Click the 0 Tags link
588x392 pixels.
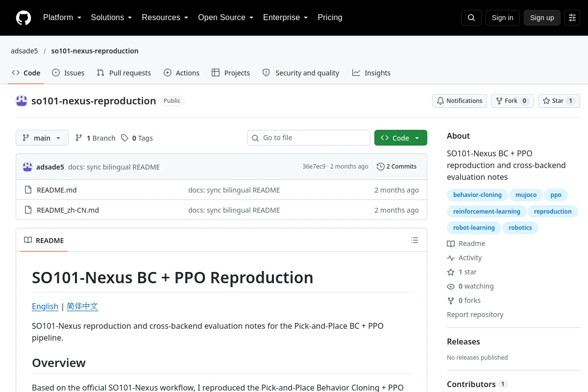137,138
